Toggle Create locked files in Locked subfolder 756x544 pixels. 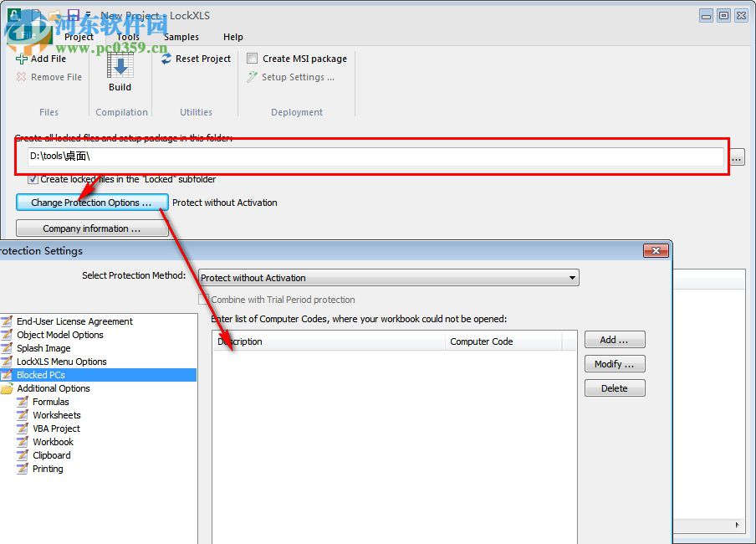point(33,179)
